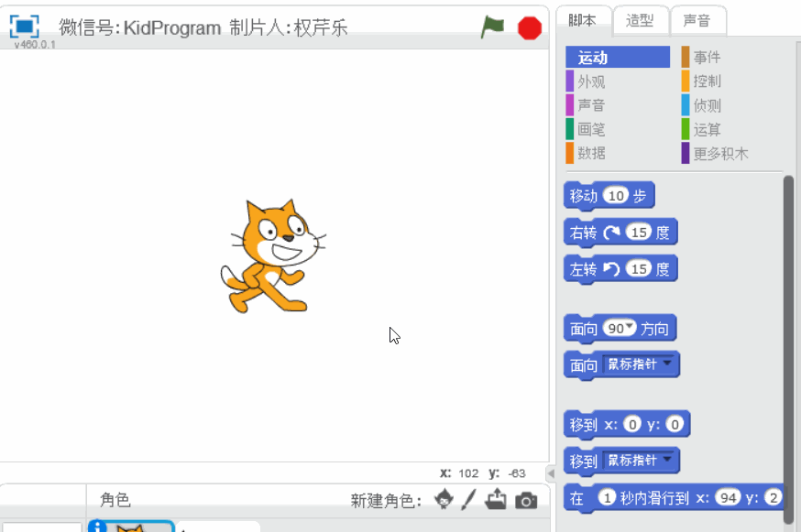This screenshot has width=801, height=532.
Task: Upload sprite from file icon
Action: [x=496, y=499]
